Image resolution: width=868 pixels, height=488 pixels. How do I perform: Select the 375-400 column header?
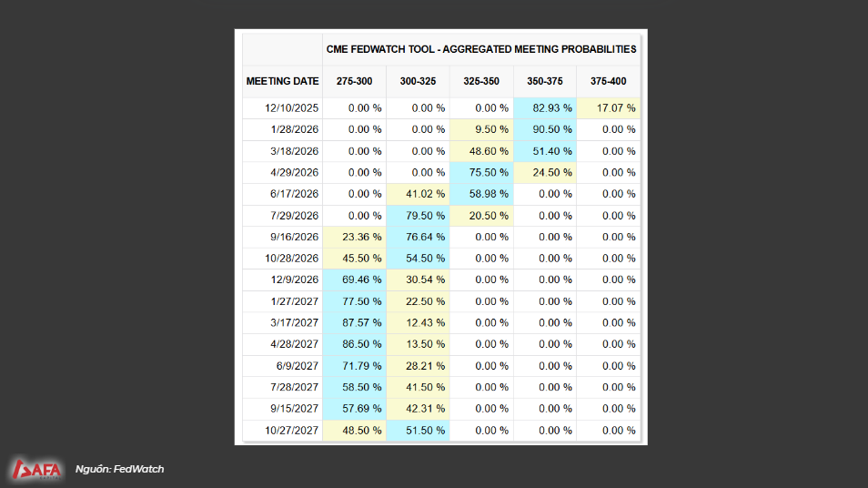click(x=608, y=81)
